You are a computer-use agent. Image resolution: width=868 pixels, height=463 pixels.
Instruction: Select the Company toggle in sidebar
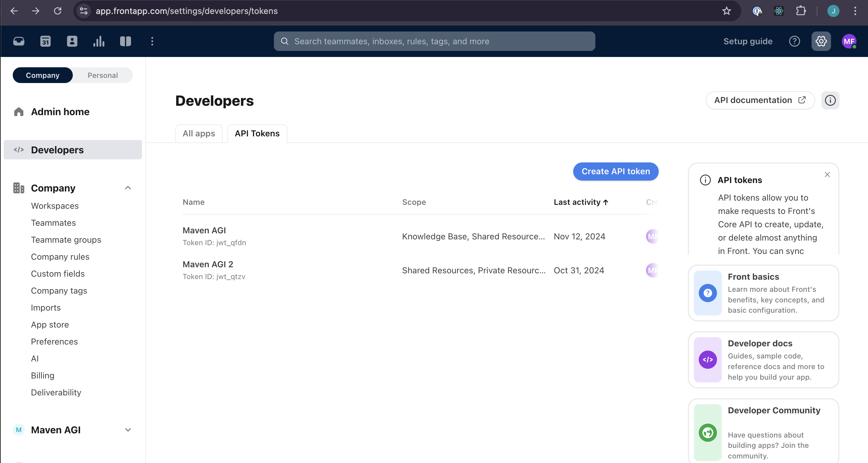coord(42,75)
